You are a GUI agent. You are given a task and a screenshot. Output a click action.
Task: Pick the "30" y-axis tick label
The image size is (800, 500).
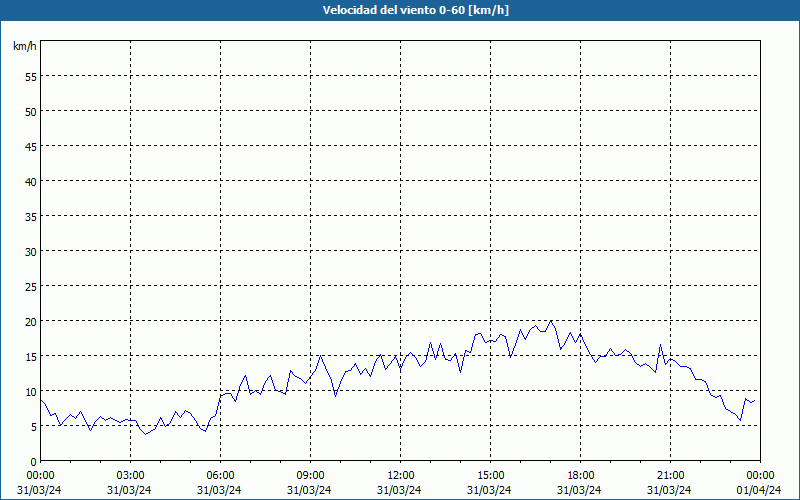tap(31, 252)
